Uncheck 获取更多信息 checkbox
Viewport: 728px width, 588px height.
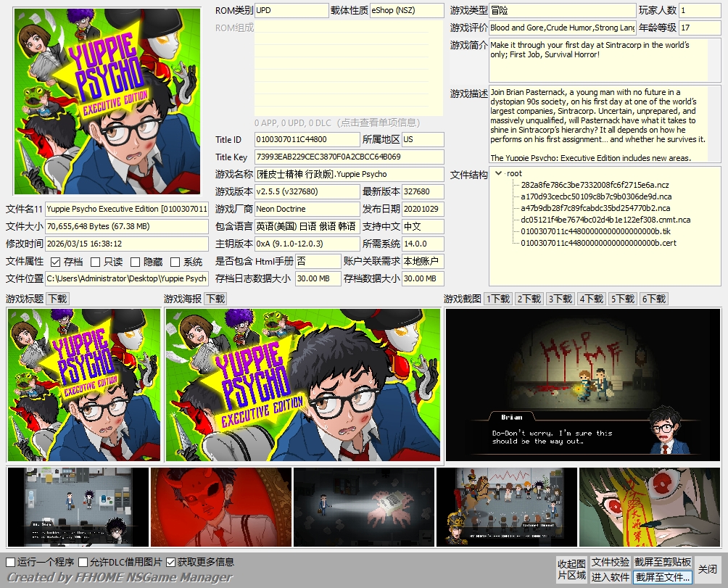pyautogui.click(x=171, y=562)
